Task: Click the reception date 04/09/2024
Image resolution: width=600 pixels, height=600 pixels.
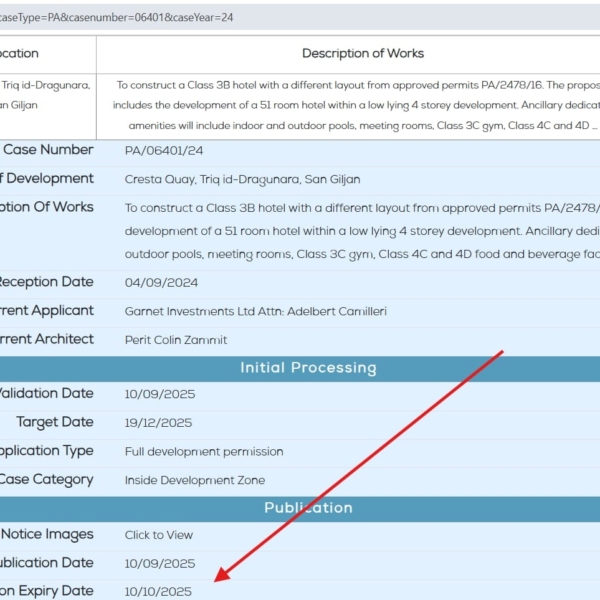Action: [160, 283]
